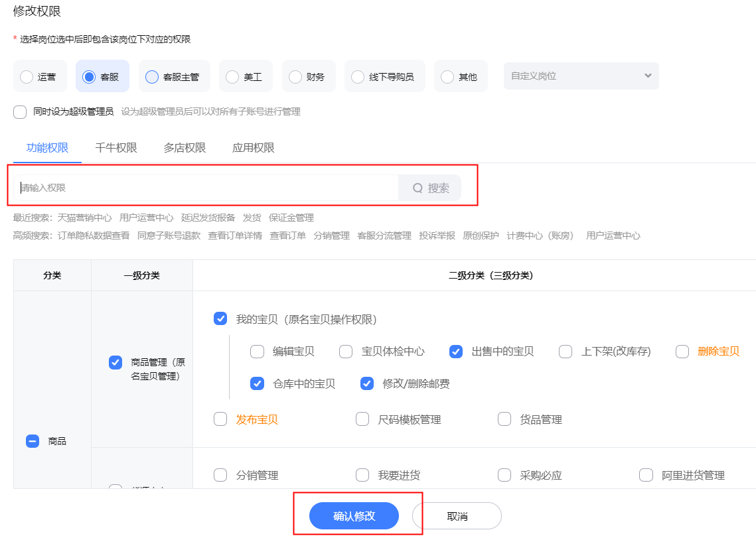Click frequent search 原创保护
The height and width of the screenshot is (538, 756).
pos(481,235)
